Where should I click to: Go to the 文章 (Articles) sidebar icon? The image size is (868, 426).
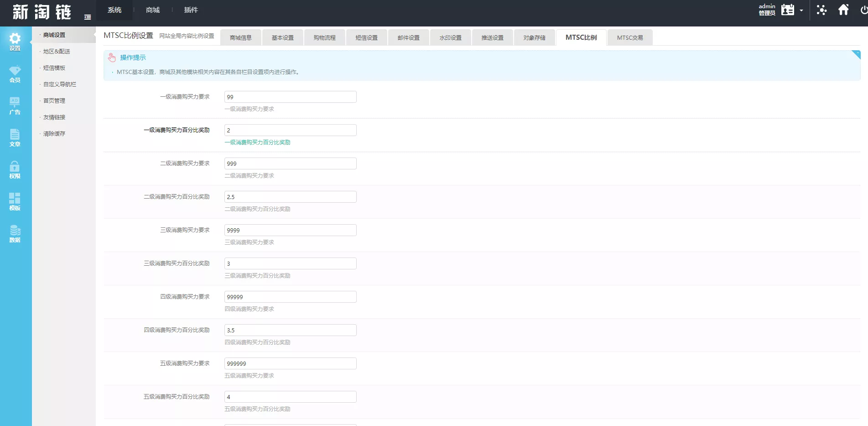[x=15, y=137]
